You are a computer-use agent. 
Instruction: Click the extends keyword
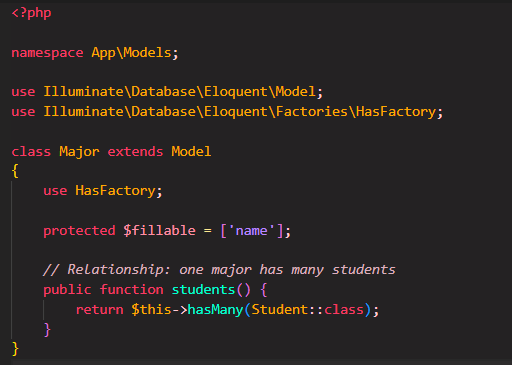[135, 152]
